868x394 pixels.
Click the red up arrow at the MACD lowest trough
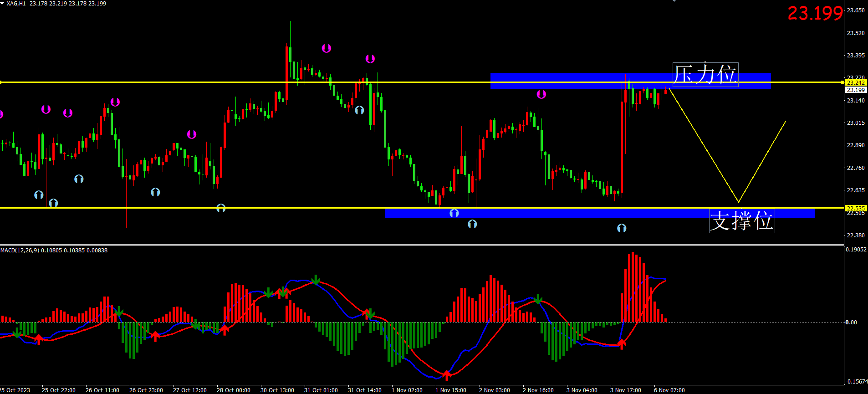447,375
